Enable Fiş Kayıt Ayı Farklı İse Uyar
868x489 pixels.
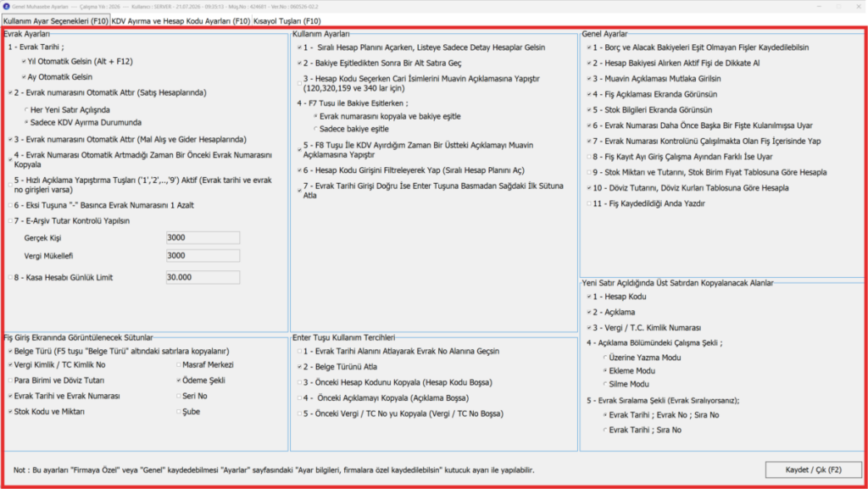589,157
